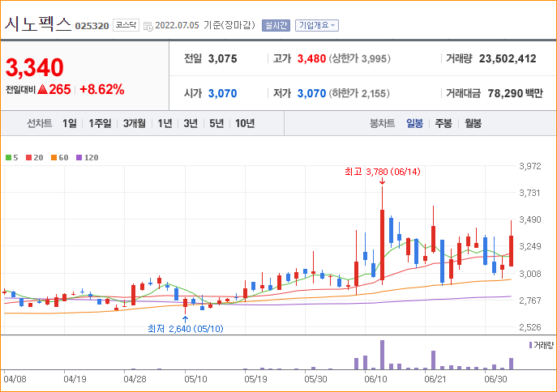The image size is (557, 392).
Task: Select the 10년 line chart tab
Action: [x=245, y=123]
